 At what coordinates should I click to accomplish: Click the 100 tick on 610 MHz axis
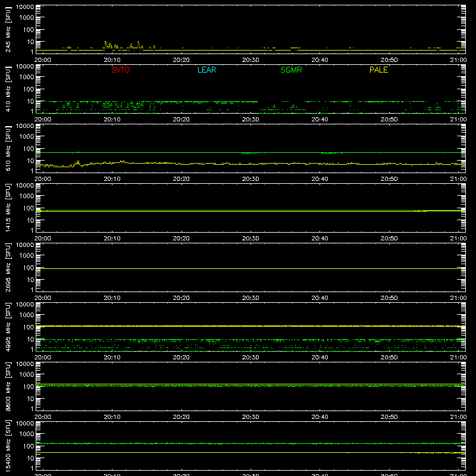pyautogui.click(x=29, y=149)
